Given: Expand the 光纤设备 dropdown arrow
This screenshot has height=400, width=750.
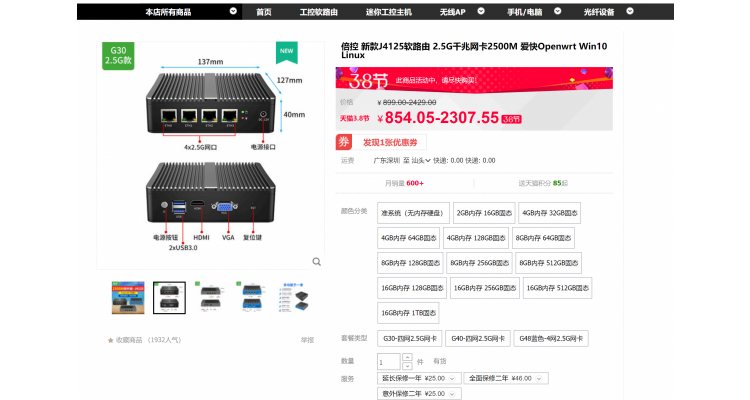Looking at the screenshot, I should pos(630,11).
